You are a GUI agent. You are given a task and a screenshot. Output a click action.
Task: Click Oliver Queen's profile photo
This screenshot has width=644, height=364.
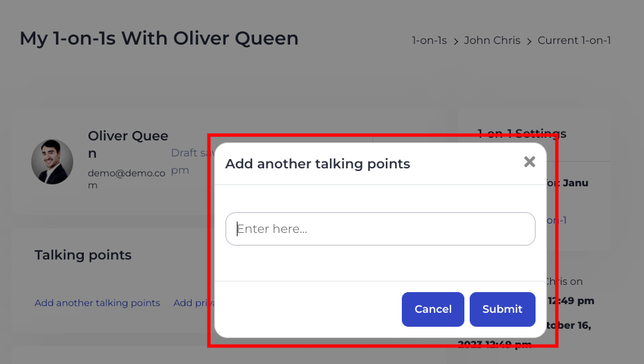(52, 162)
